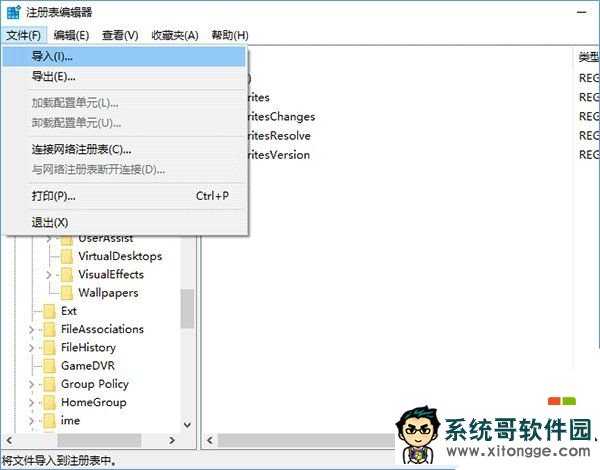Image resolution: width=600 pixels, height=470 pixels.
Task: Click the tree pane scroll down arrow
Action: click(x=187, y=425)
